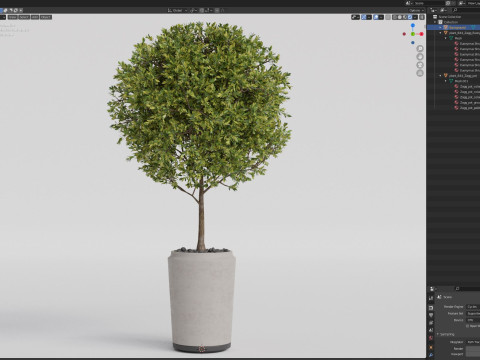Open the Tool properties tab
This screenshot has height=360, width=480.
pos(431,298)
